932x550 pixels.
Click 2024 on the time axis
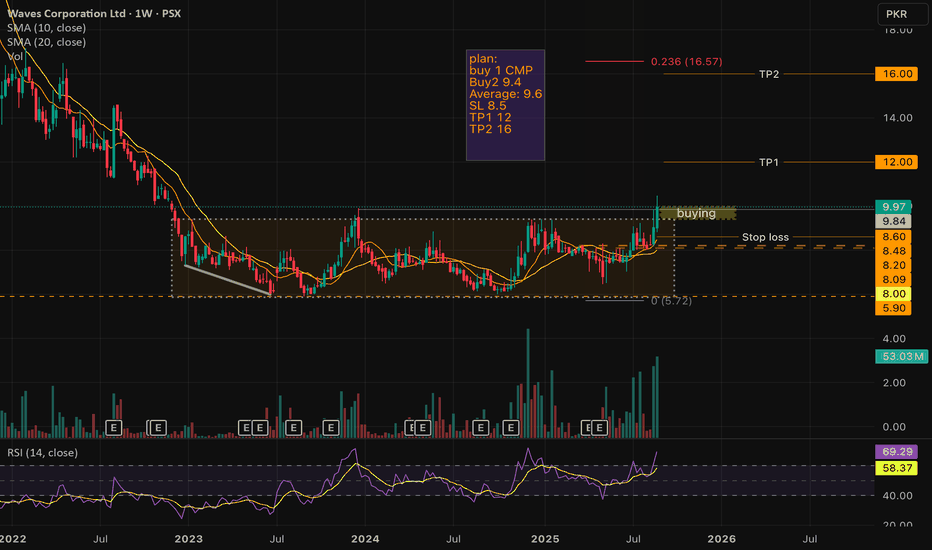point(365,539)
